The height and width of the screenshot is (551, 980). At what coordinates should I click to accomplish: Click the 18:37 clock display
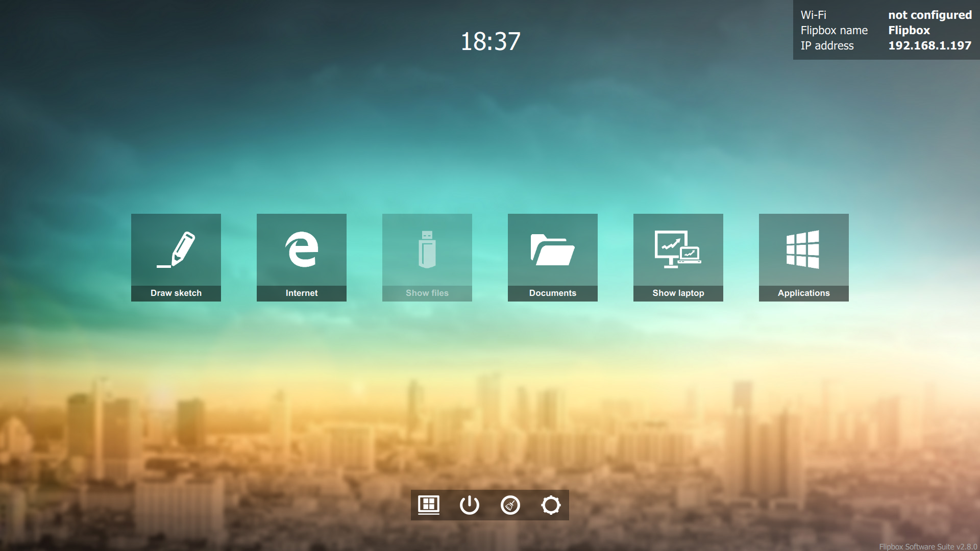pos(490,41)
